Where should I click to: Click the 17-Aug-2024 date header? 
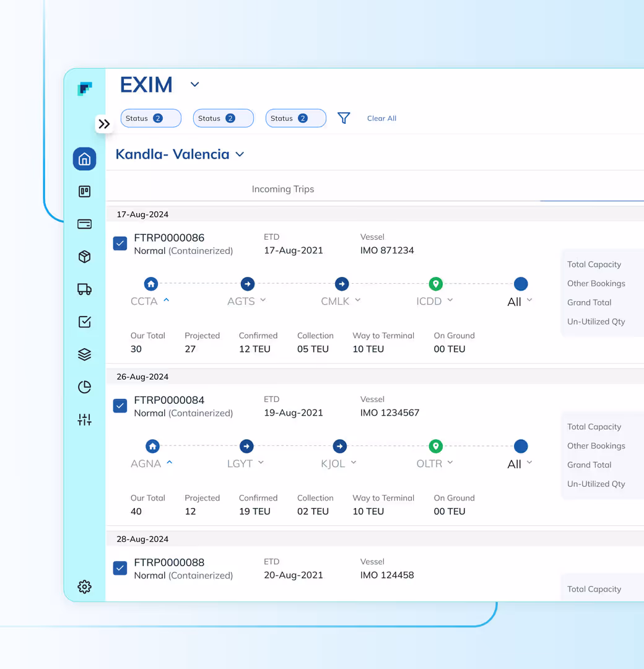(x=142, y=214)
